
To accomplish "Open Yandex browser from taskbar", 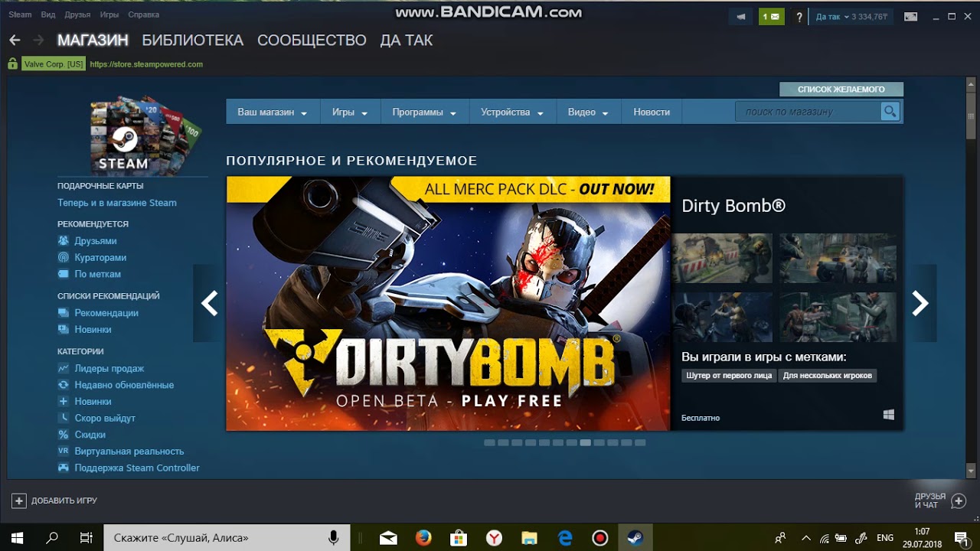I will [495, 538].
